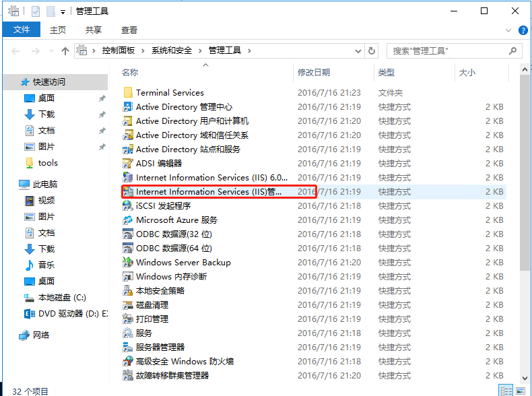Switch to the 共享 ribbon tab

pos(94,30)
